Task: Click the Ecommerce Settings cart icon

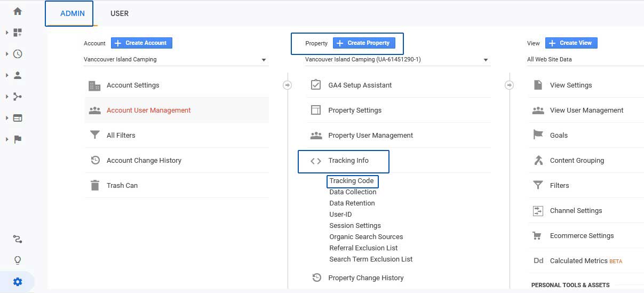Action: [538, 236]
